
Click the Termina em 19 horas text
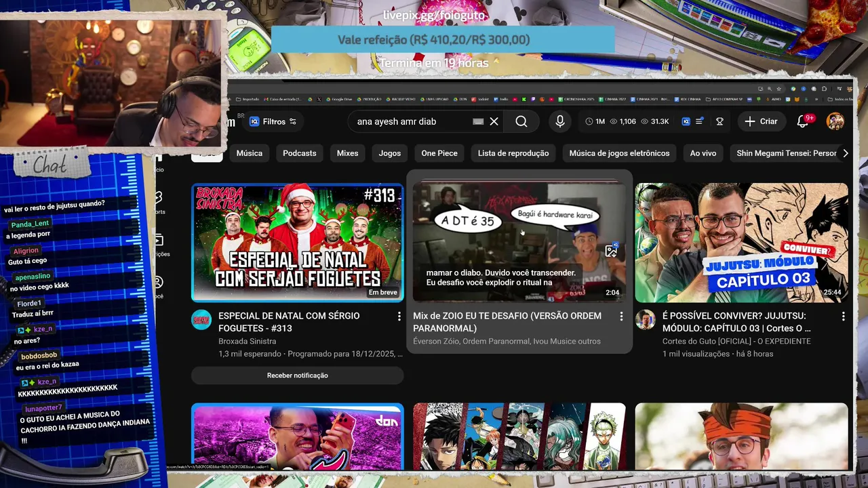pos(434,63)
